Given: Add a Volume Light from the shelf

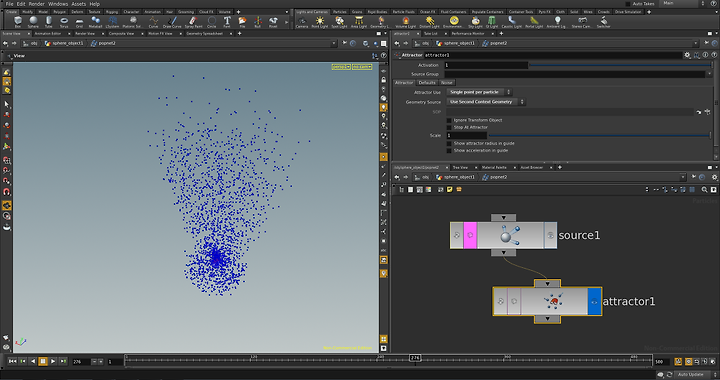Looking at the screenshot, I should [405, 22].
